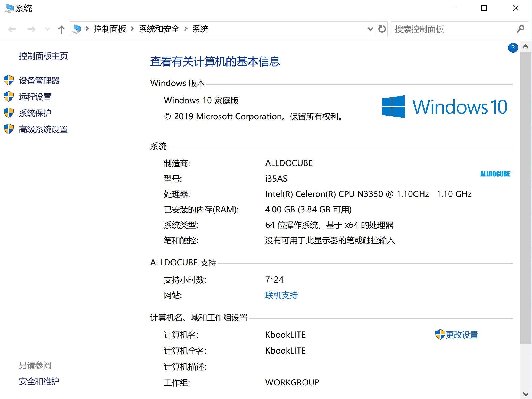Click the forward arrow navigation button
Screen dimensions: 532x399
[32, 29]
